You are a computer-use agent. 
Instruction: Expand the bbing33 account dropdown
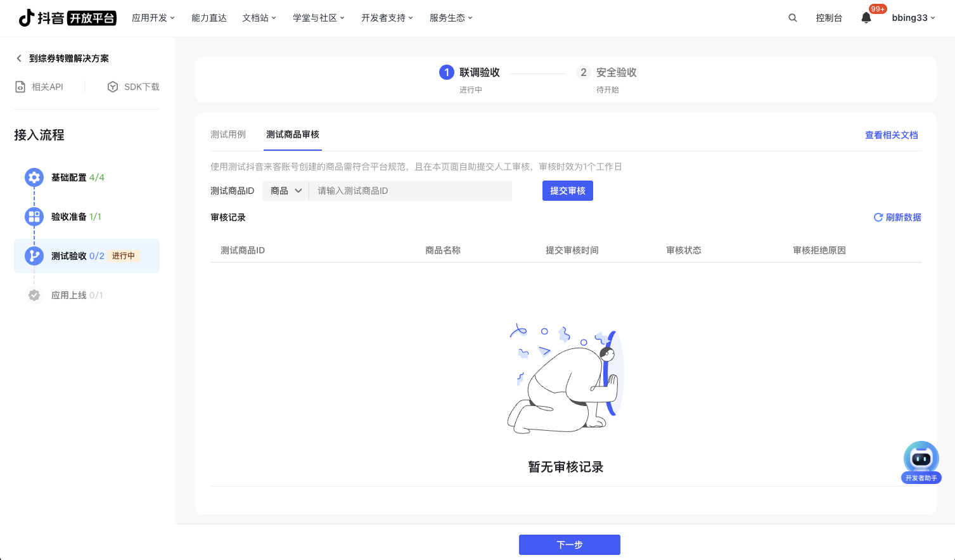[913, 18]
